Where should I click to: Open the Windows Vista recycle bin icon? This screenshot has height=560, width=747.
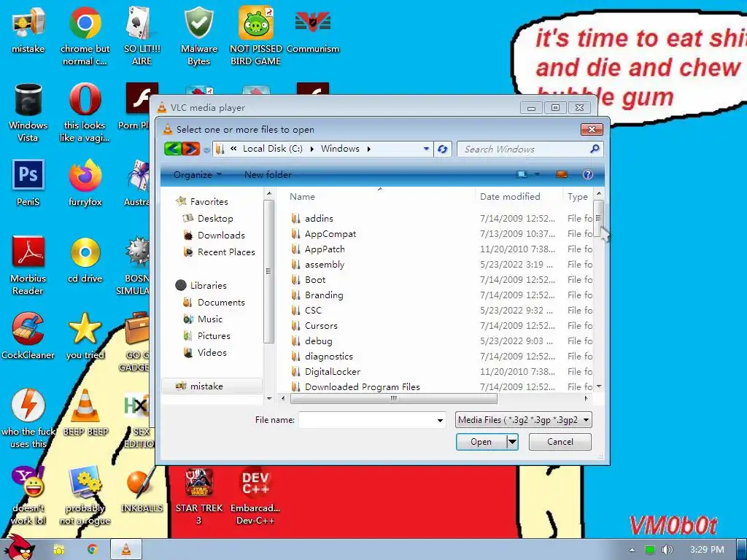[x=28, y=112]
